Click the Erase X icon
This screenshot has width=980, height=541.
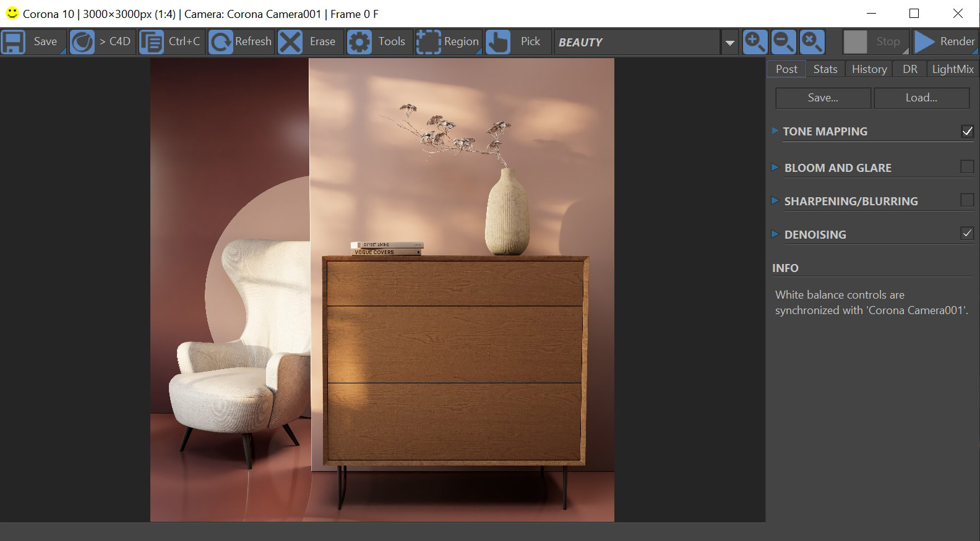point(290,42)
